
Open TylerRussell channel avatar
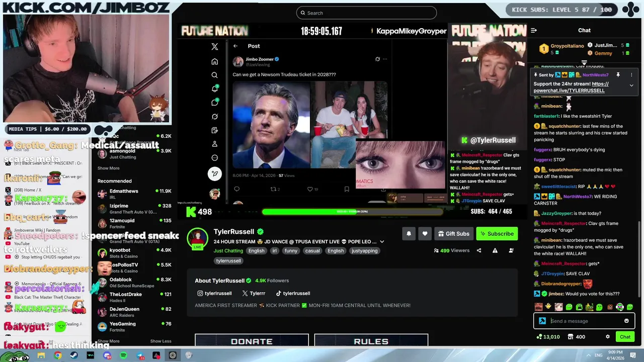(197, 238)
